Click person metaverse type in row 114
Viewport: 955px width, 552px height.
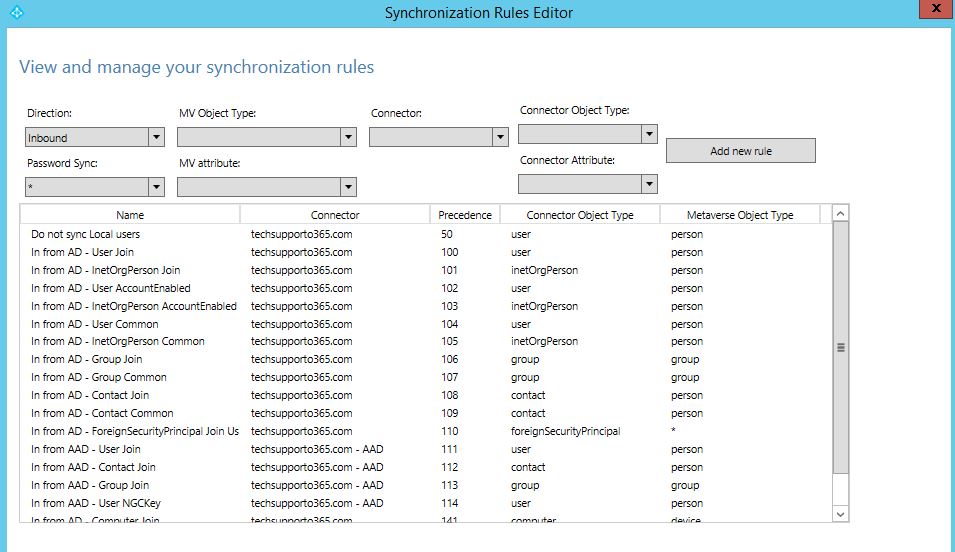(687, 503)
